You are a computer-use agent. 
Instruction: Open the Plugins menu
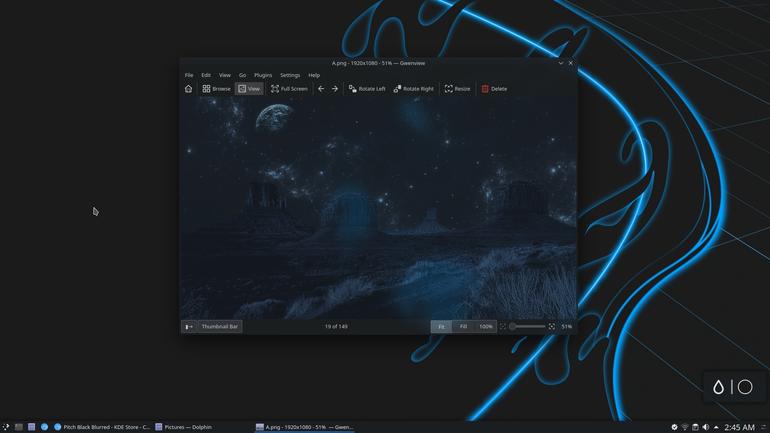263,75
